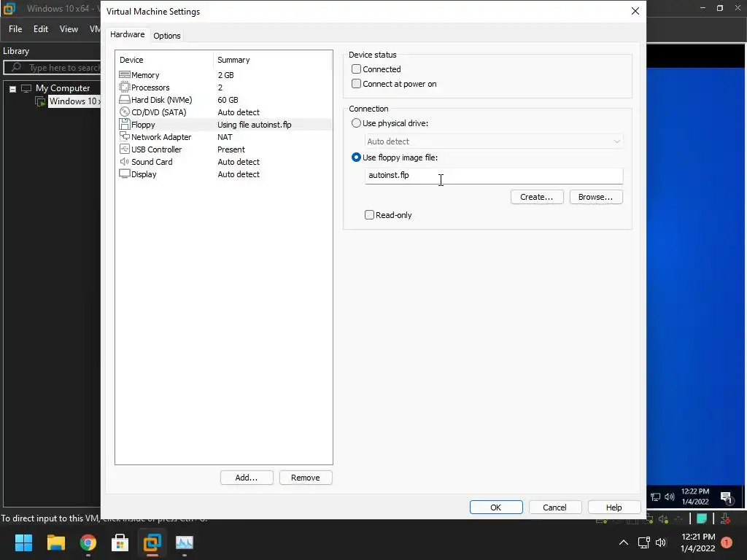
Task: Click the Help button
Action: tap(614, 507)
